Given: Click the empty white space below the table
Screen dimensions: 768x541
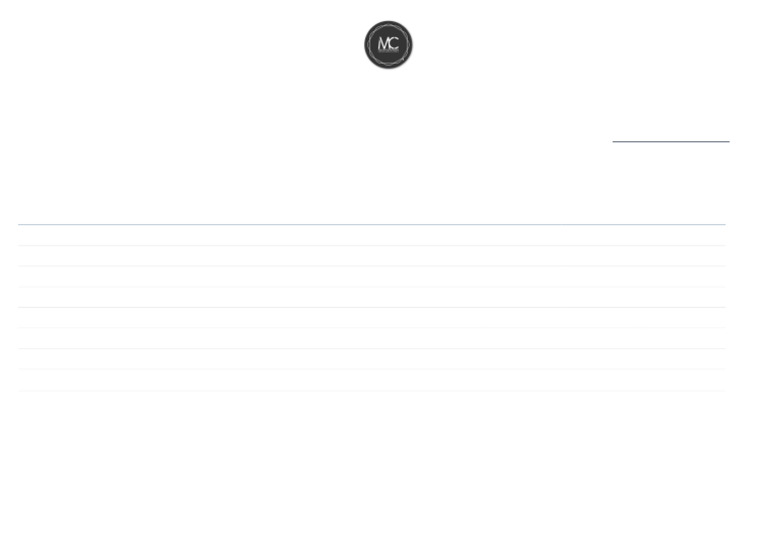Looking at the screenshot, I should click(372, 465).
